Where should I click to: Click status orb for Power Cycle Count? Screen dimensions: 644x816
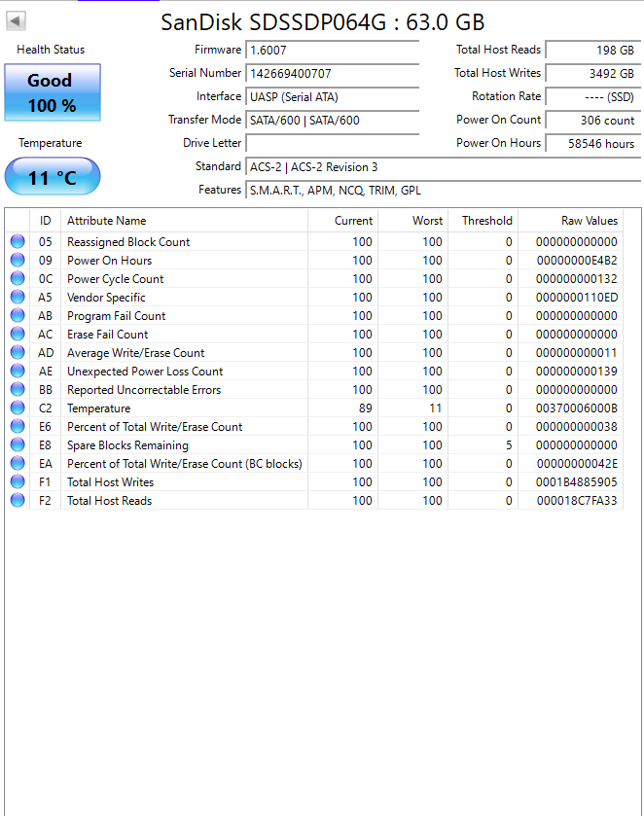tap(18, 278)
